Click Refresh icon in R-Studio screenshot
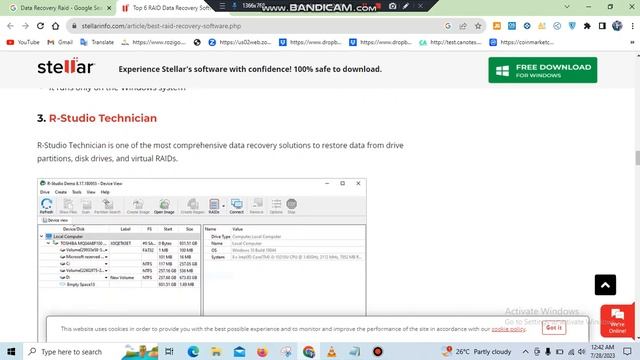This screenshot has width=640, height=360. tap(47, 206)
